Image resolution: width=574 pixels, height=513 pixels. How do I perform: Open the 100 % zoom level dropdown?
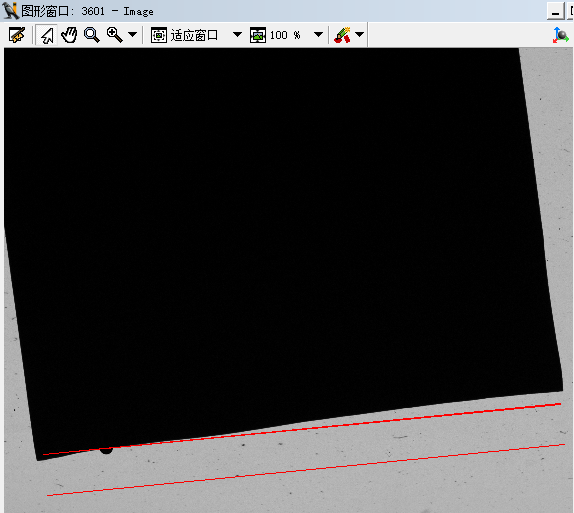coord(318,35)
